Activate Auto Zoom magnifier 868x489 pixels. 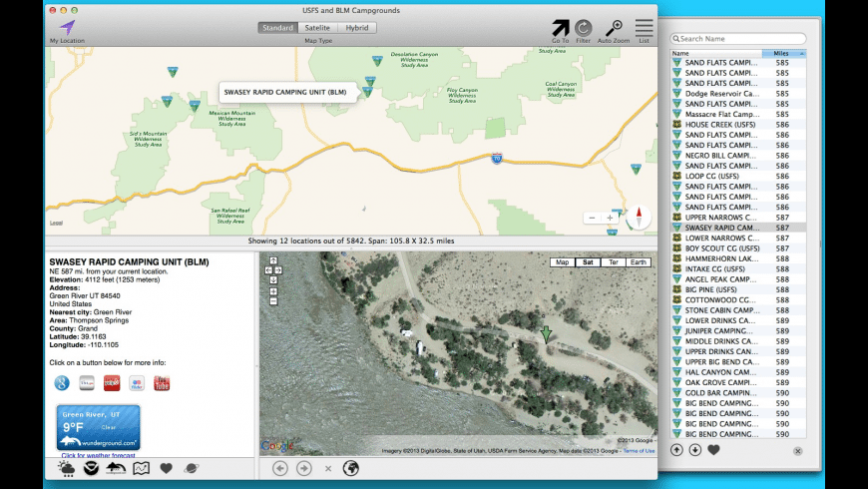614,28
